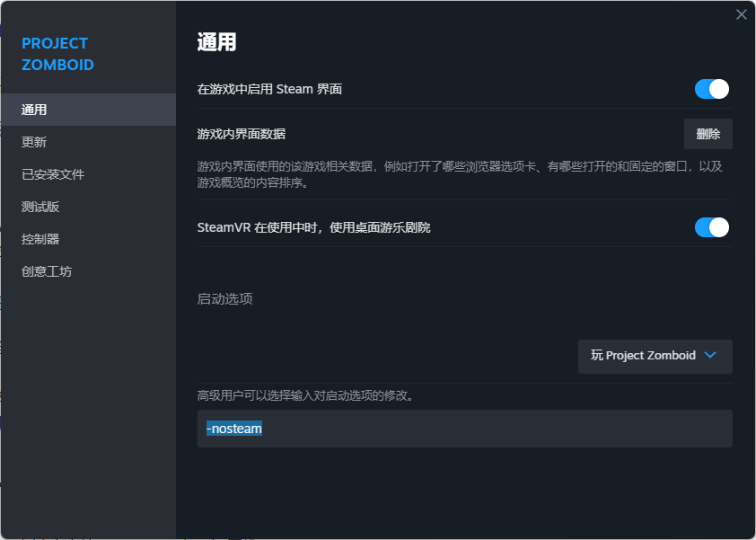
Task: Click the 游戏内界面使用的该游戏相关数据 description text
Action: coord(460,174)
